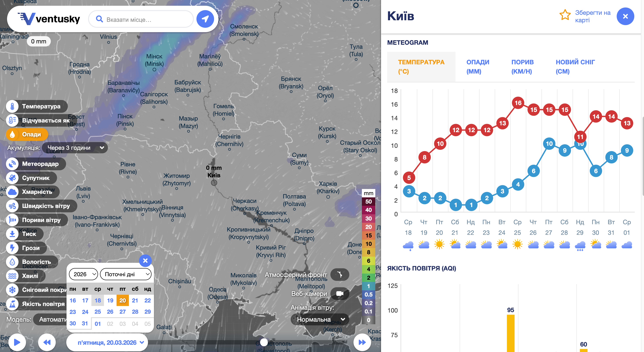Select the Тиск pressure layer icon
This screenshot has height=352, width=644.
[12, 234]
